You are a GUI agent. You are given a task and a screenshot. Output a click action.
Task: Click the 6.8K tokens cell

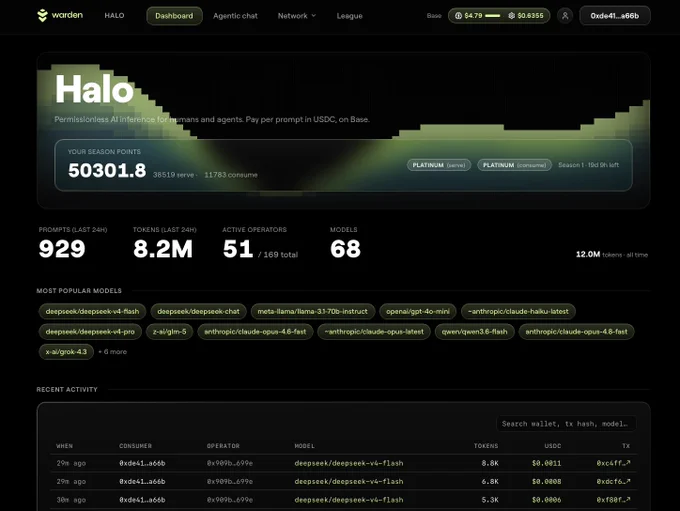(x=490, y=482)
